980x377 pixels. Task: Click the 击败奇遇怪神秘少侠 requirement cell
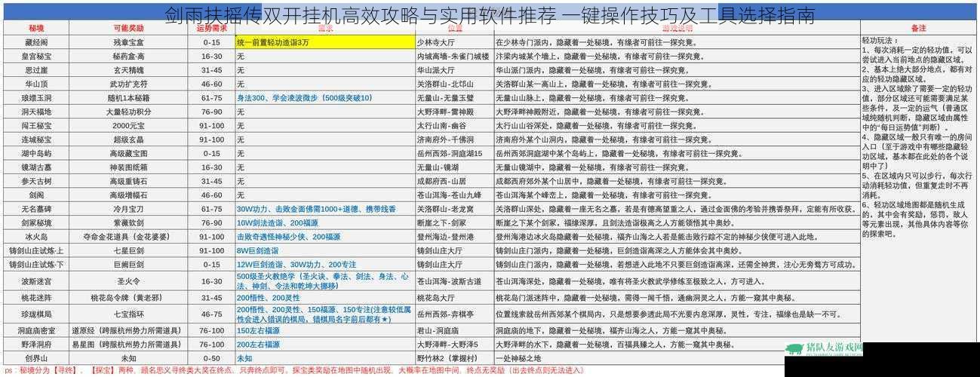click(x=325, y=236)
